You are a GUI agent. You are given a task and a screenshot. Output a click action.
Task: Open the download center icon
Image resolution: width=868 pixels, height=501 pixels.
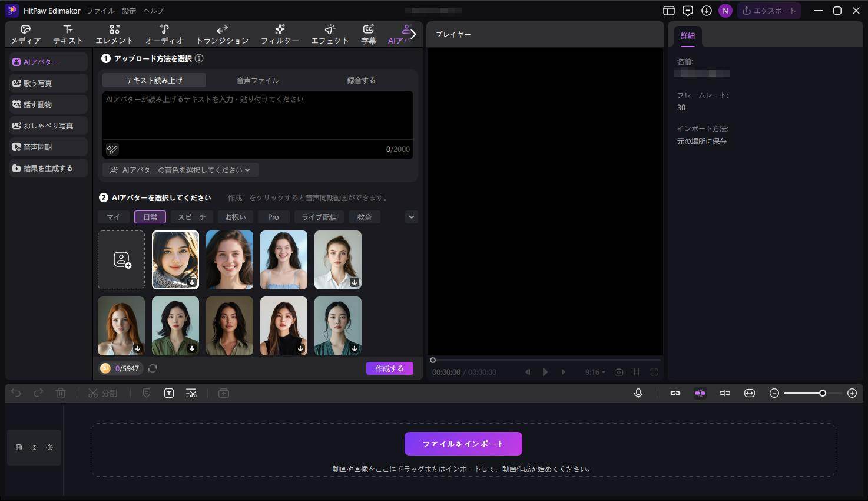click(707, 11)
